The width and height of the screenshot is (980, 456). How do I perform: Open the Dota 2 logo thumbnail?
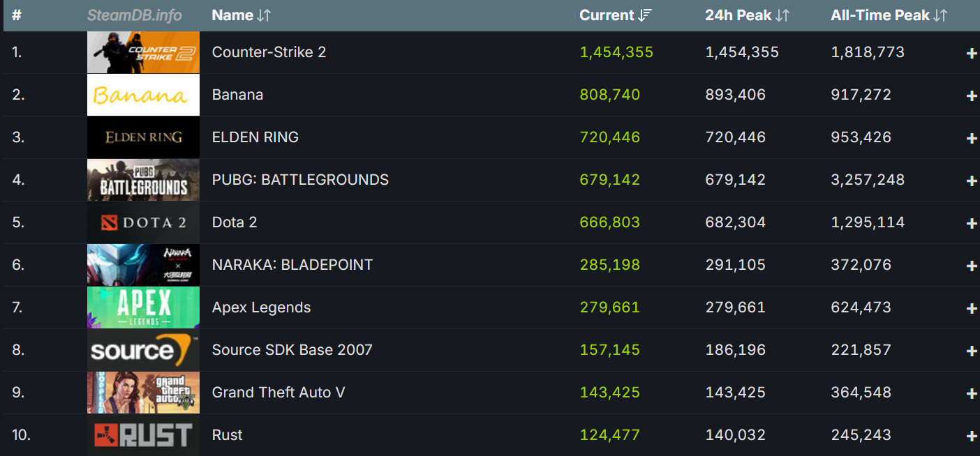[x=143, y=222]
